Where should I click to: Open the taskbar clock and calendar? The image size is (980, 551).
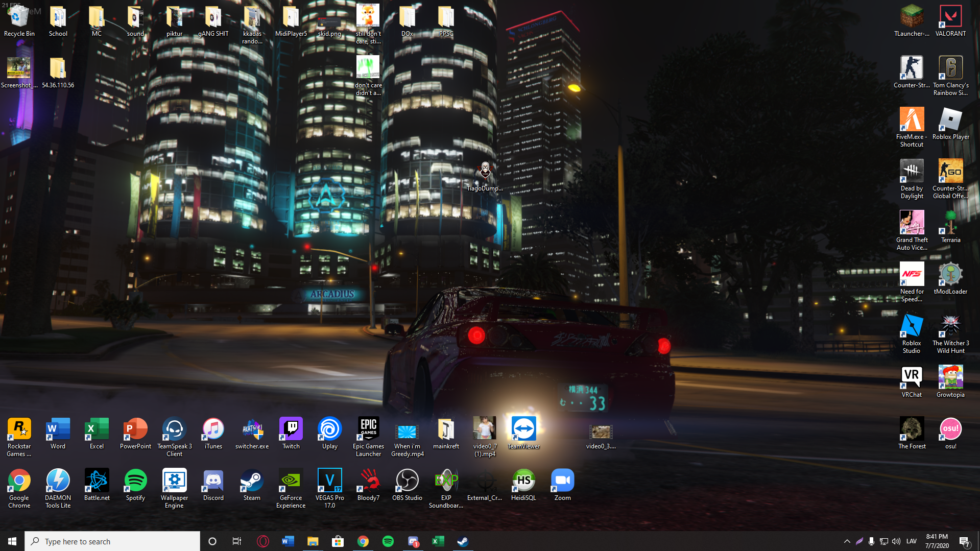[937, 541]
